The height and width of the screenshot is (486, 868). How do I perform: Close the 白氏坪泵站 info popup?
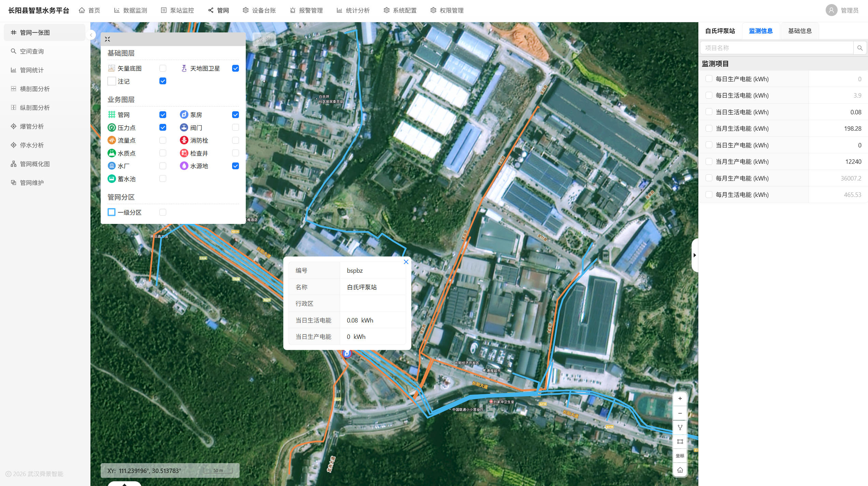(406, 262)
